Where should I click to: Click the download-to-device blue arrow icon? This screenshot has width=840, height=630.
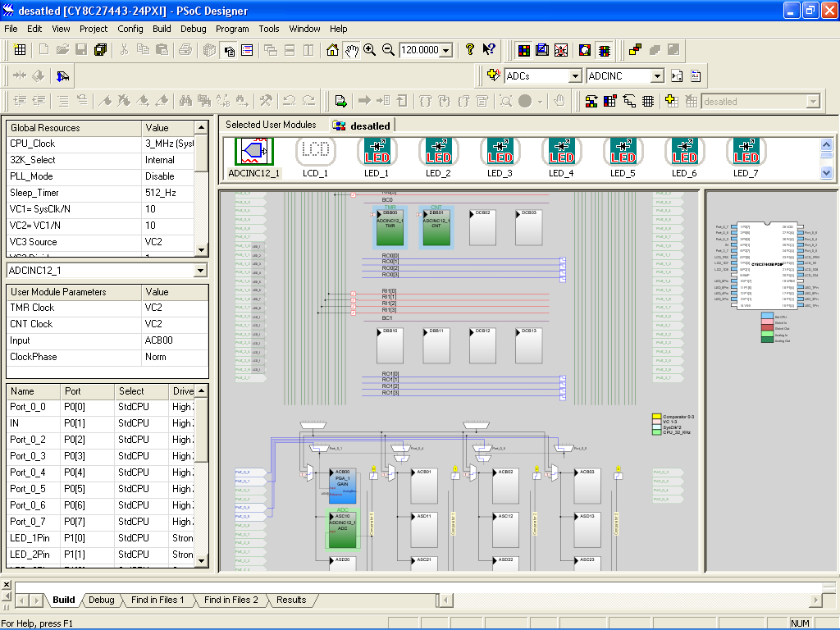(x=62, y=76)
